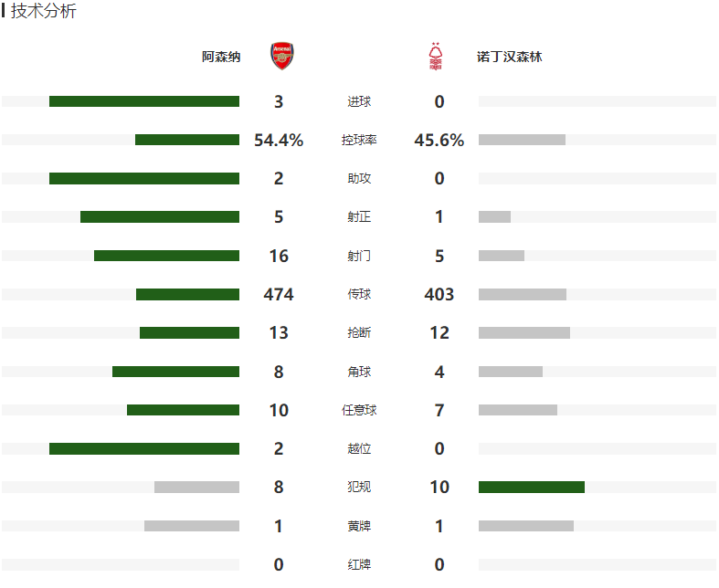Click the 54.4% possession figure

click(x=279, y=140)
